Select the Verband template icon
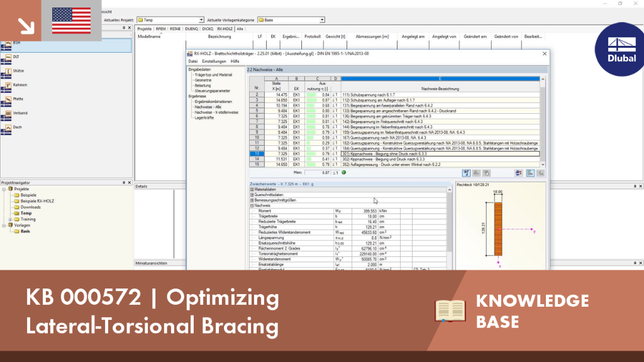Viewport: 644px width, 362px height. (x=6, y=116)
